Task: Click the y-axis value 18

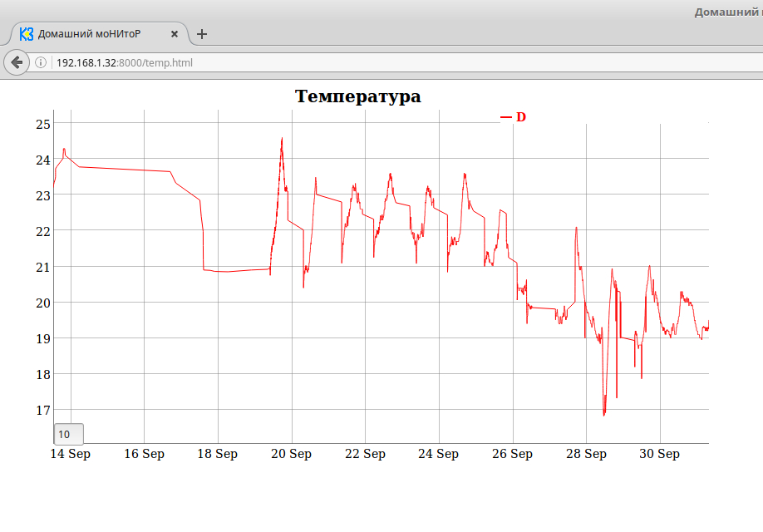Action: (43, 375)
